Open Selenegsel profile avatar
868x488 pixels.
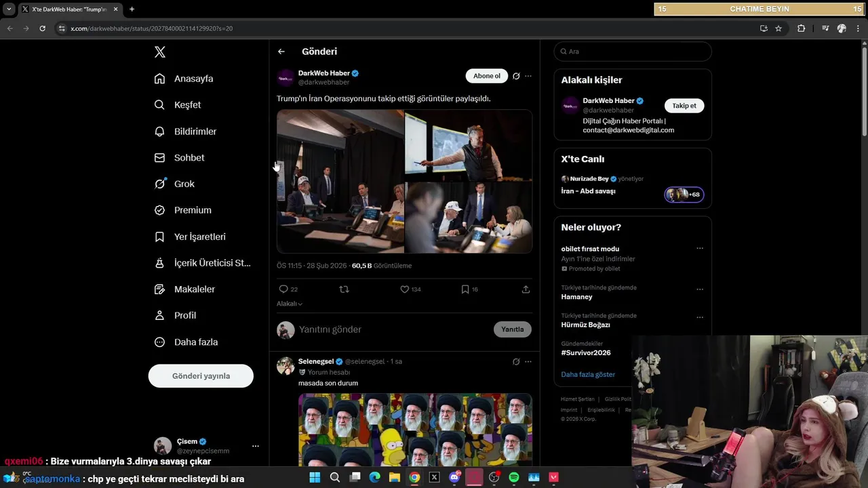(x=285, y=366)
